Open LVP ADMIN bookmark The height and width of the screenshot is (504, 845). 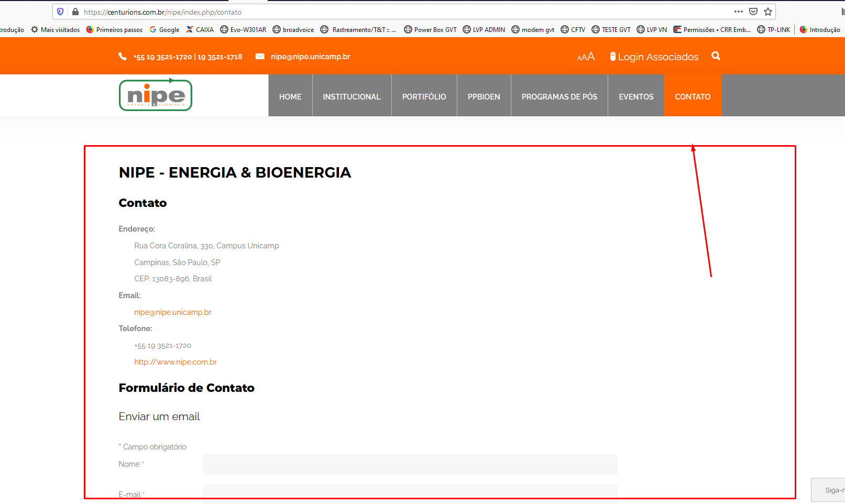tap(484, 30)
